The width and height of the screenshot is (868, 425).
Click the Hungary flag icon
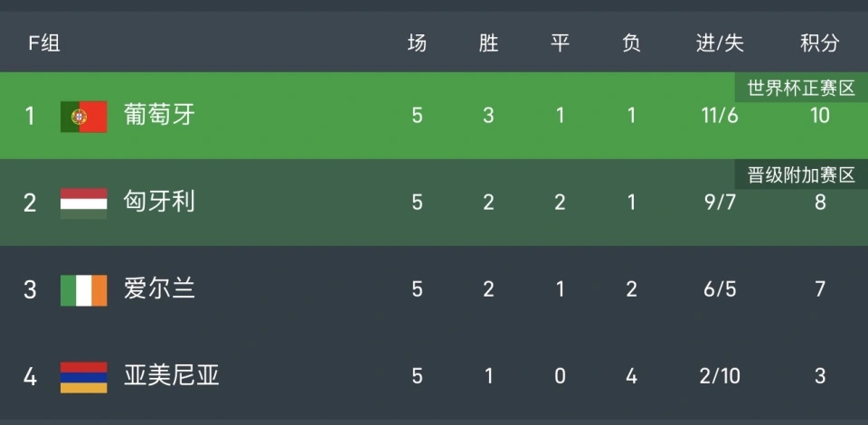[x=83, y=203]
